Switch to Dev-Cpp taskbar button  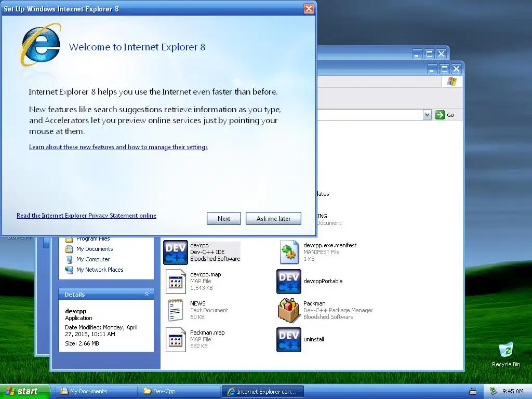click(x=179, y=391)
